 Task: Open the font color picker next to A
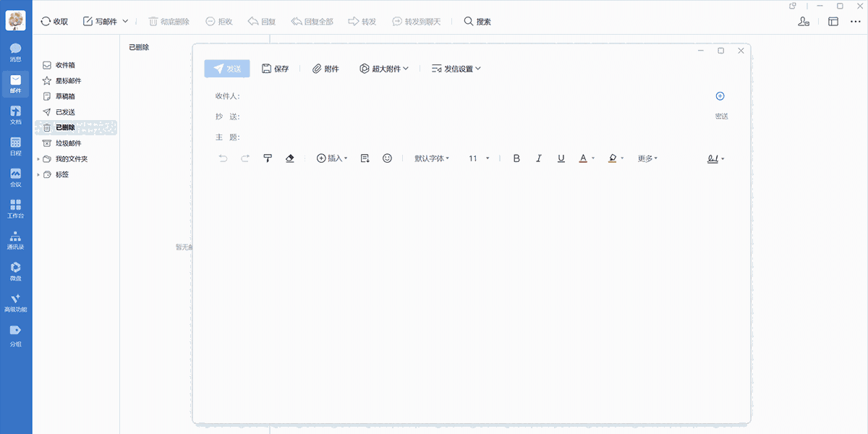(582, 158)
